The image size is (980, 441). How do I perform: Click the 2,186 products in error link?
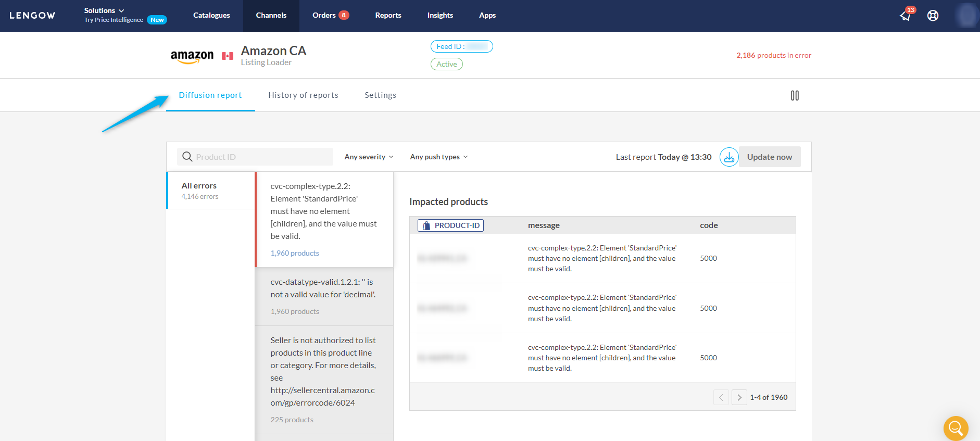[x=773, y=55]
